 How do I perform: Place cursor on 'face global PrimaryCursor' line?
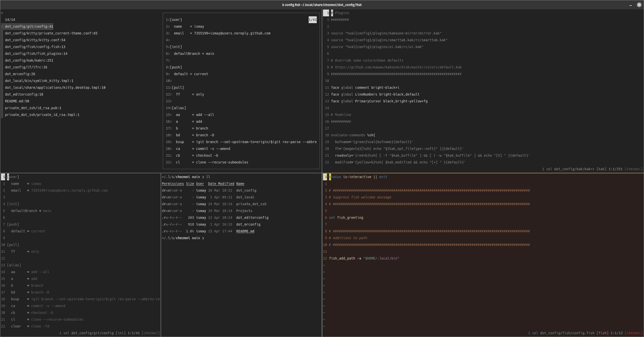point(379,101)
